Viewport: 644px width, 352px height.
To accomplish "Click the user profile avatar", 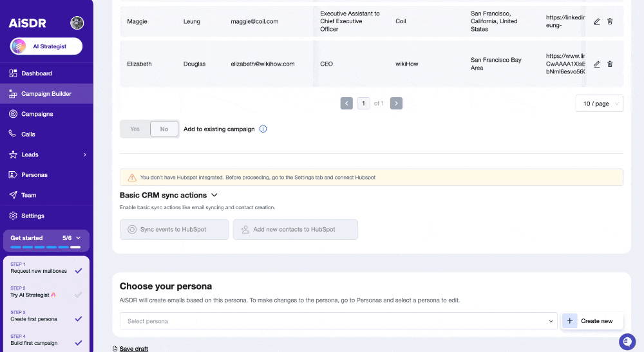I will (77, 23).
